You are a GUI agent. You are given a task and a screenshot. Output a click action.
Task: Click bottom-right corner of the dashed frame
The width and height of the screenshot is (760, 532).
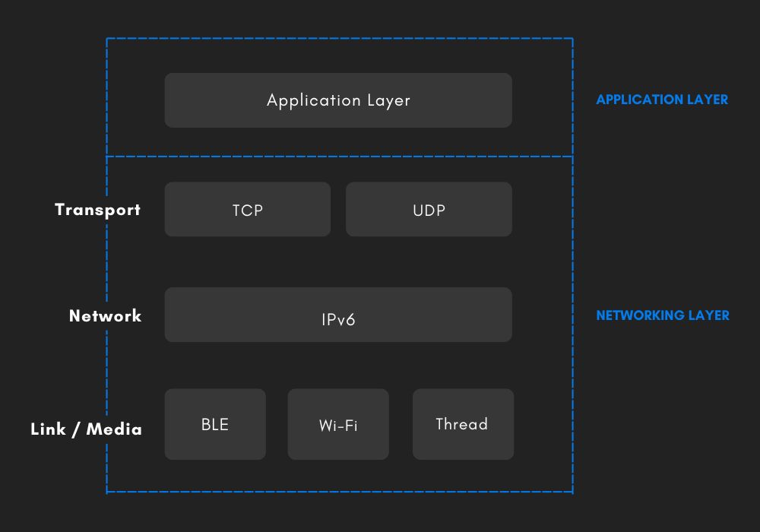click(572, 492)
